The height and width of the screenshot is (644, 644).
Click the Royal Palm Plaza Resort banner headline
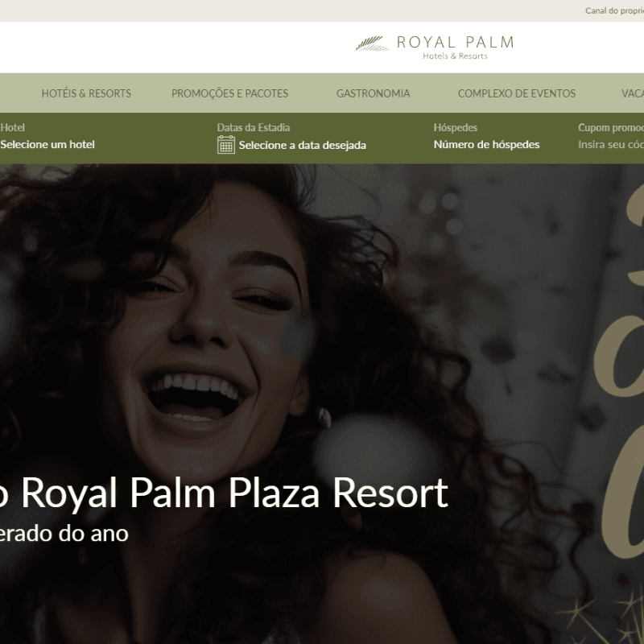[x=224, y=493]
